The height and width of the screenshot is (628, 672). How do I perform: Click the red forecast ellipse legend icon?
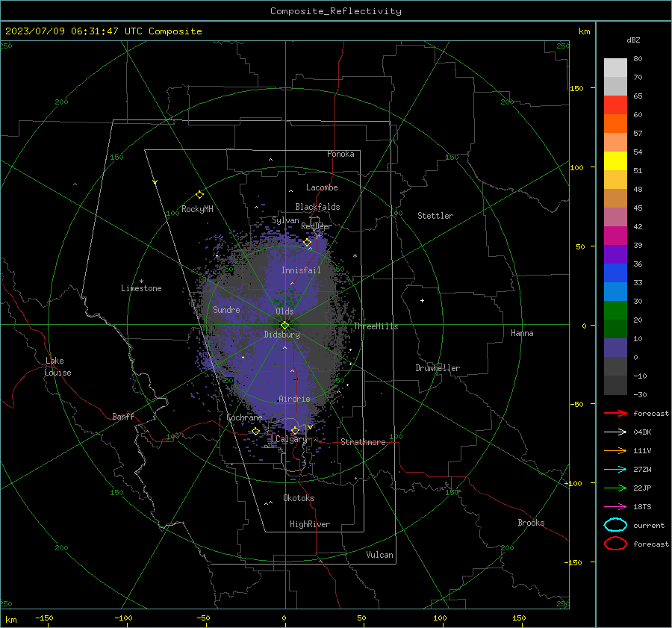click(x=615, y=544)
